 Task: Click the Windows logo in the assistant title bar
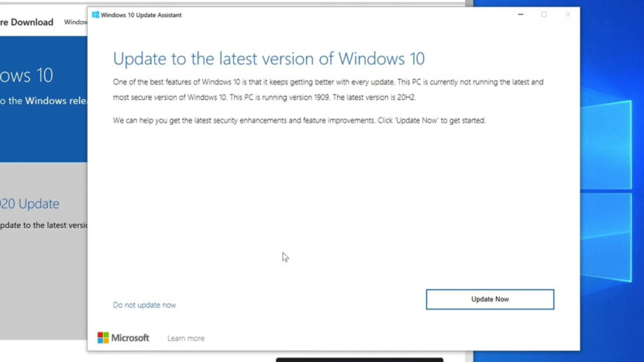(x=95, y=15)
